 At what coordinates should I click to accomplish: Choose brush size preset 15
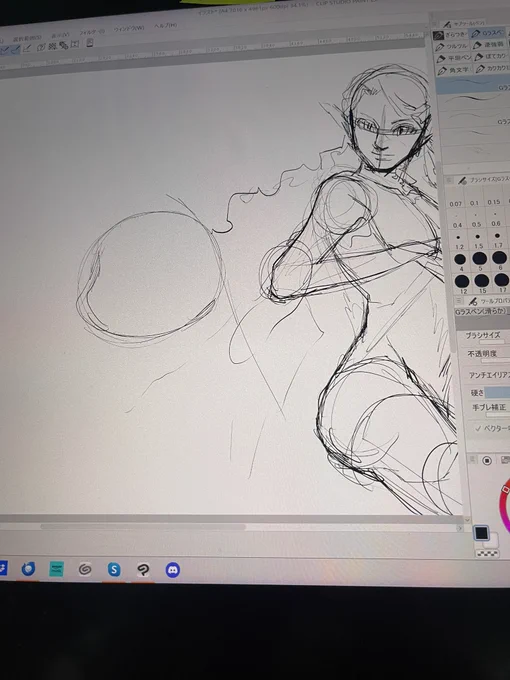pos(482,283)
